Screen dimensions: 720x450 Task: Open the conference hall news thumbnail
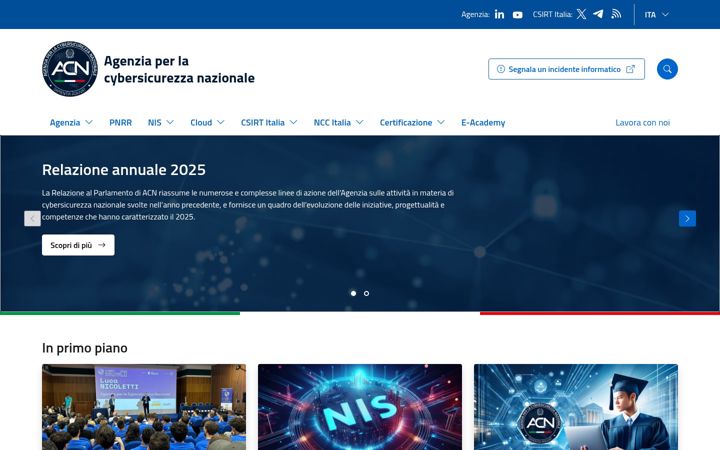coord(144,407)
